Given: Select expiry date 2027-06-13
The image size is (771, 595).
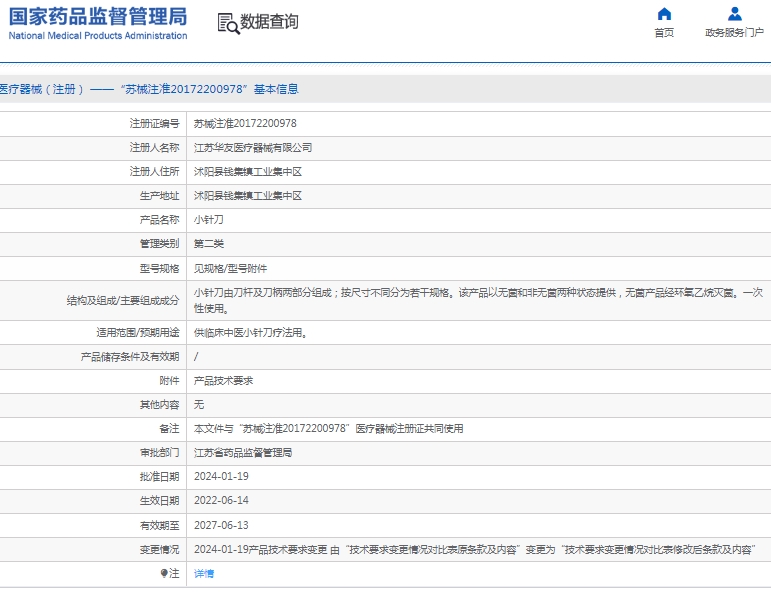Looking at the screenshot, I should point(221,526).
